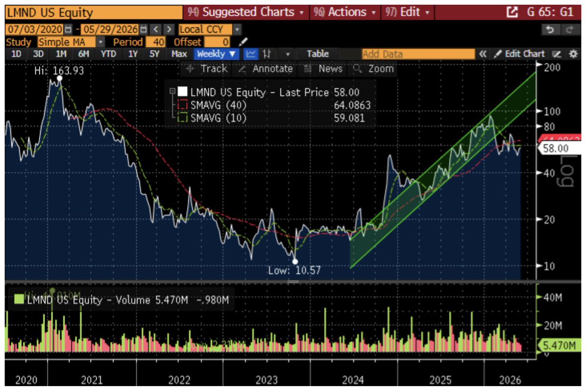The width and height of the screenshot is (586, 392).
Task: Click the edit-note icon beside Edit Chart
Action: pyautogui.click(x=557, y=54)
